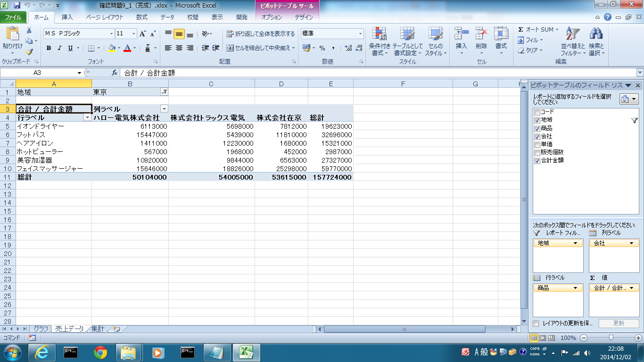Click the Find & Select binoculars icon
644x362 pixels.
596,34
